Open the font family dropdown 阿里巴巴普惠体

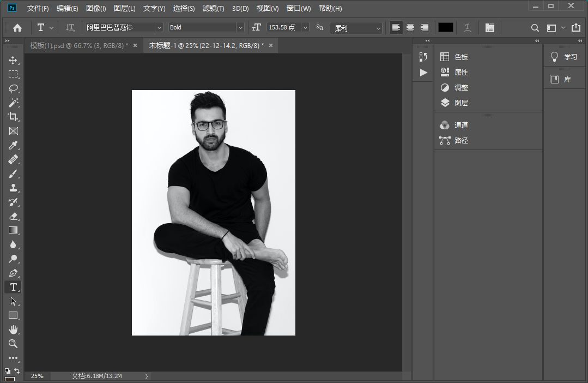[124, 27]
